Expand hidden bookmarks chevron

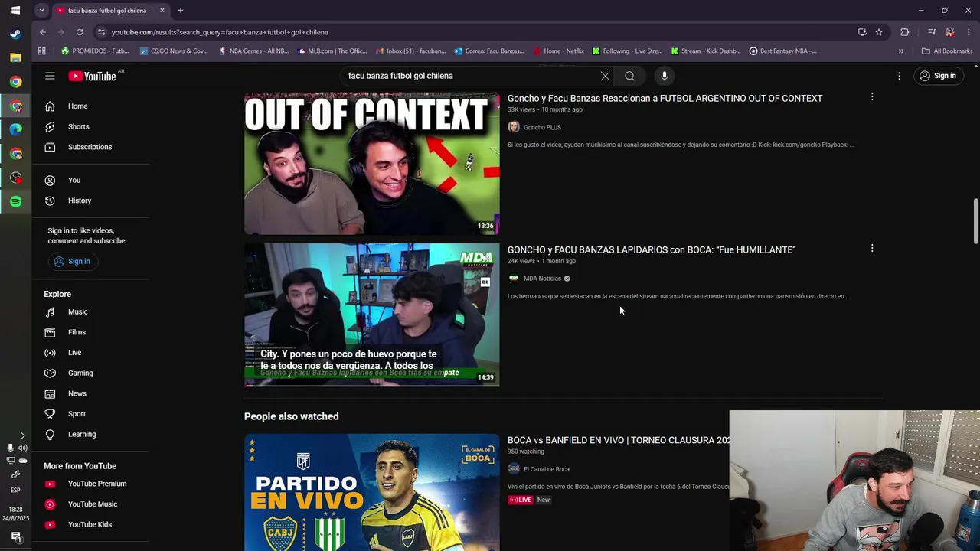coord(901,51)
